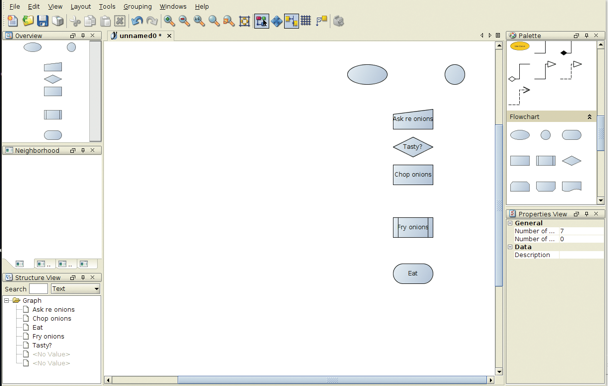This screenshot has height=386, width=608.
Task: Cut selection using the scissors icon
Action: click(x=75, y=21)
